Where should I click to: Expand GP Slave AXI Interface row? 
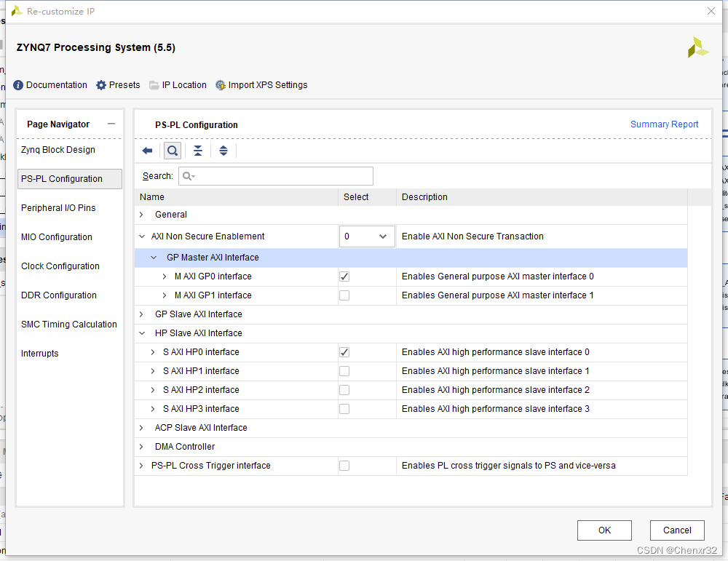click(x=142, y=314)
